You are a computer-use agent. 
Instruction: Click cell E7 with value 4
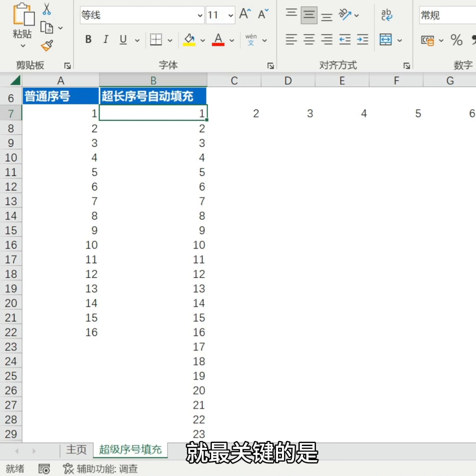(x=342, y=113)
